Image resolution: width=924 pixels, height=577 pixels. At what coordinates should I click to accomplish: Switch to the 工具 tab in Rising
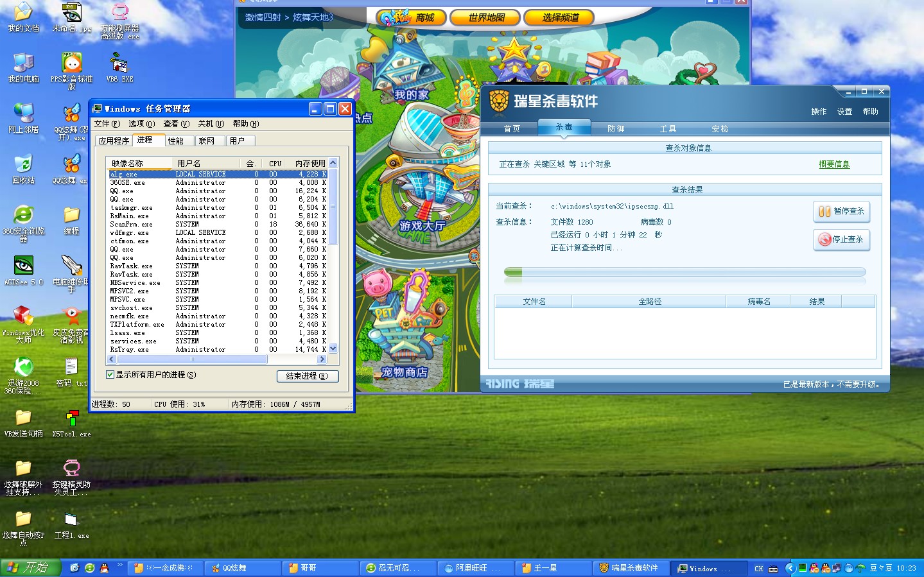[x=668, y=128]
